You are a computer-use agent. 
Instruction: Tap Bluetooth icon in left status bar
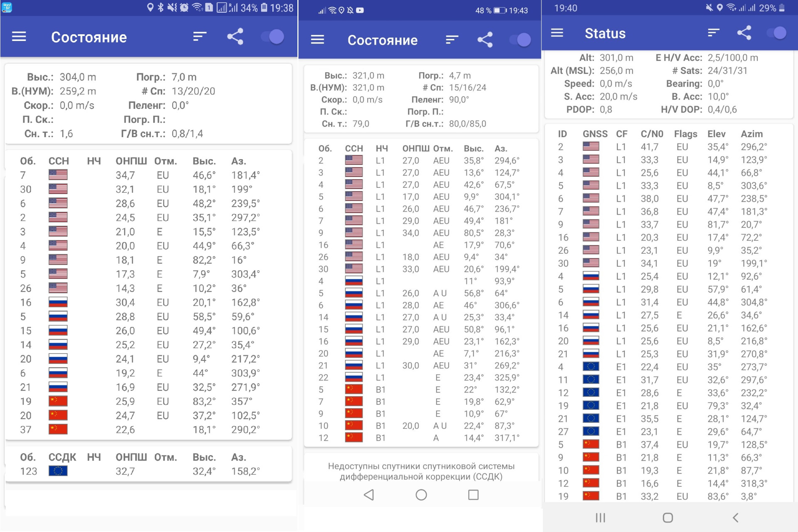coord(160,7)
